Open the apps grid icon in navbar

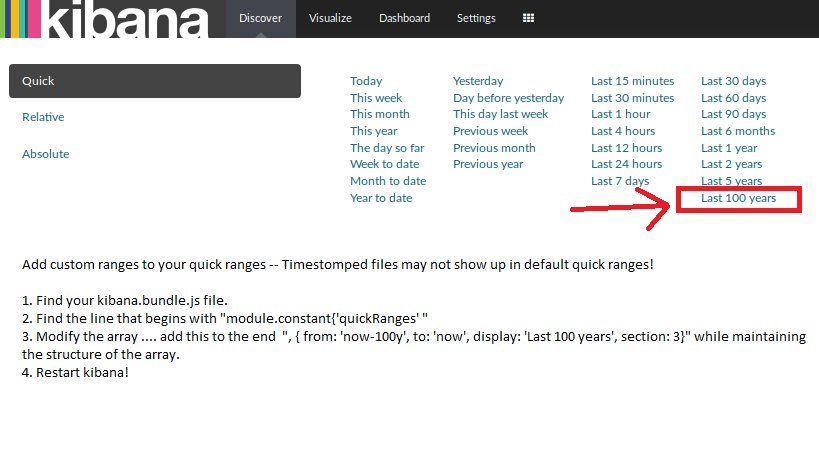click(x=528, y=18)
